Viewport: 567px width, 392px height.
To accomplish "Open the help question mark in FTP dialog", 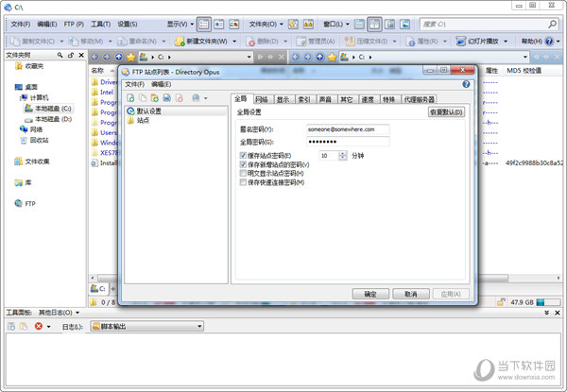I will pos(466,84).
